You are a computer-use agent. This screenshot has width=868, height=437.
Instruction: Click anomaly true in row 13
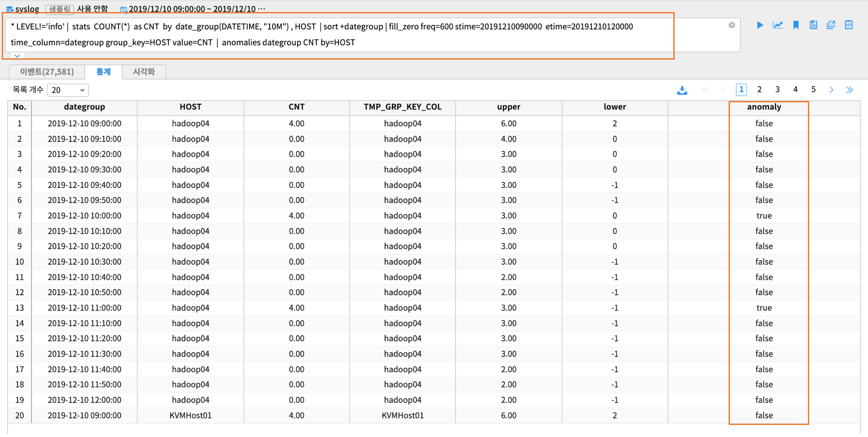coord(764,308)
